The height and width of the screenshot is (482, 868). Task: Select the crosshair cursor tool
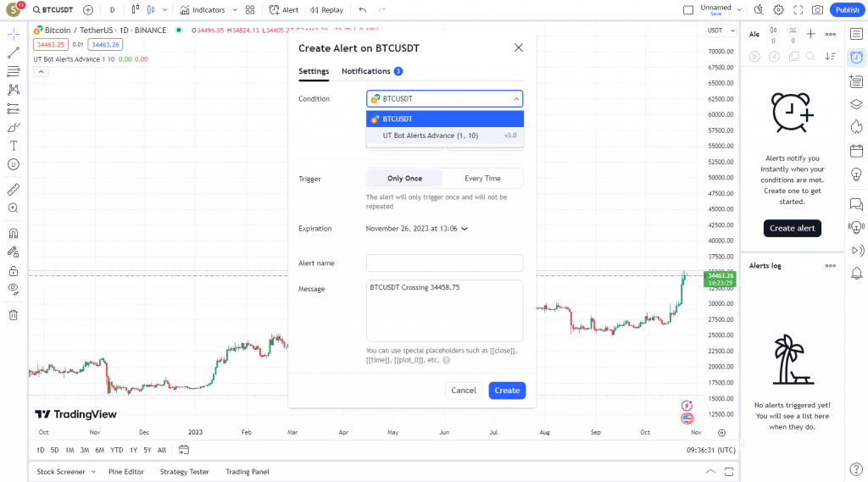[x=14, y=35]
